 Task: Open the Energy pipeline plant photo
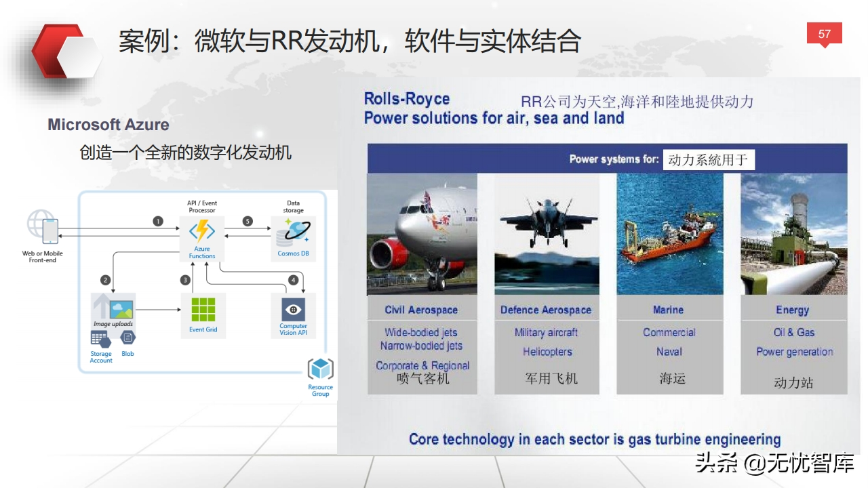pyautogui.click(x=794, y=235)
